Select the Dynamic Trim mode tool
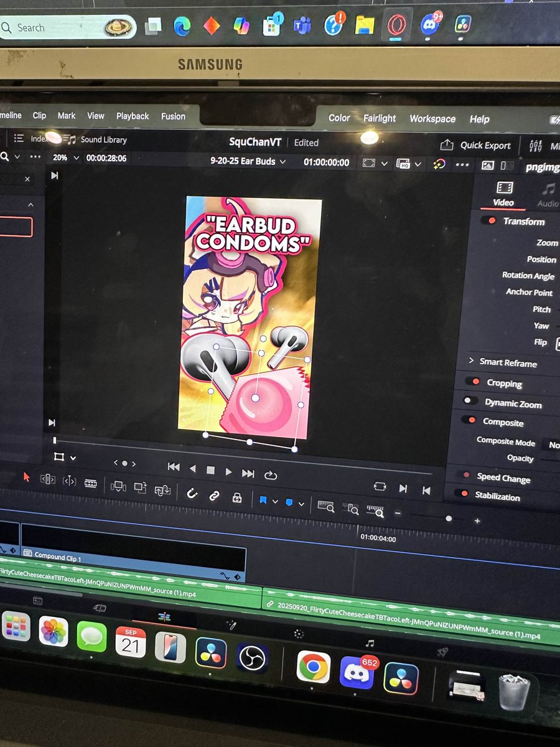The height and width of the screenshot is (747, 560). click(69, 481)
